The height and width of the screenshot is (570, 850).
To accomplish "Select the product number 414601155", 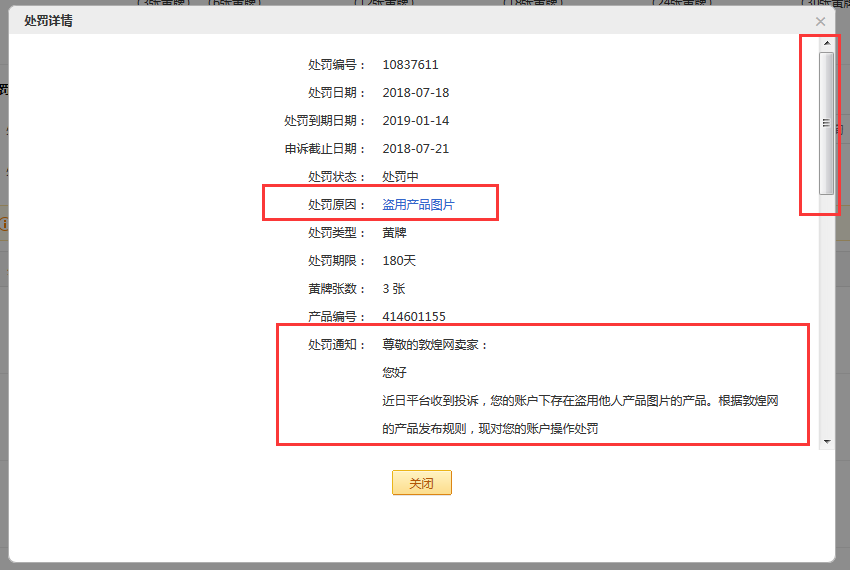I will pos(414,317).
